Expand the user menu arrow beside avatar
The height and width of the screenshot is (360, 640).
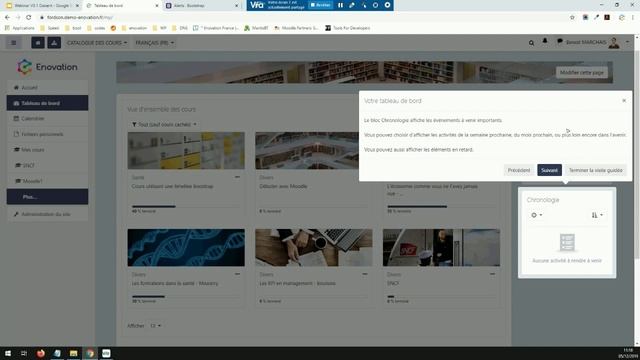[x=627, y=42]
